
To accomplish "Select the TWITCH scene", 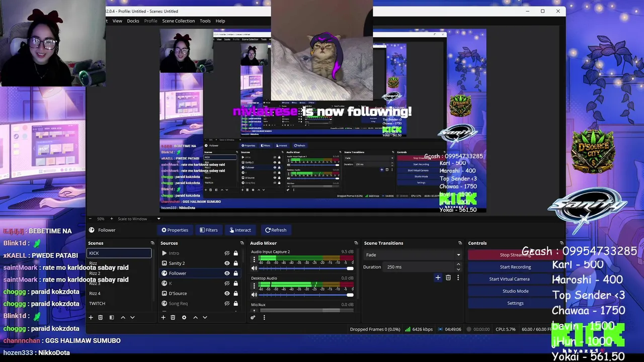I will [x=119, y=304].
